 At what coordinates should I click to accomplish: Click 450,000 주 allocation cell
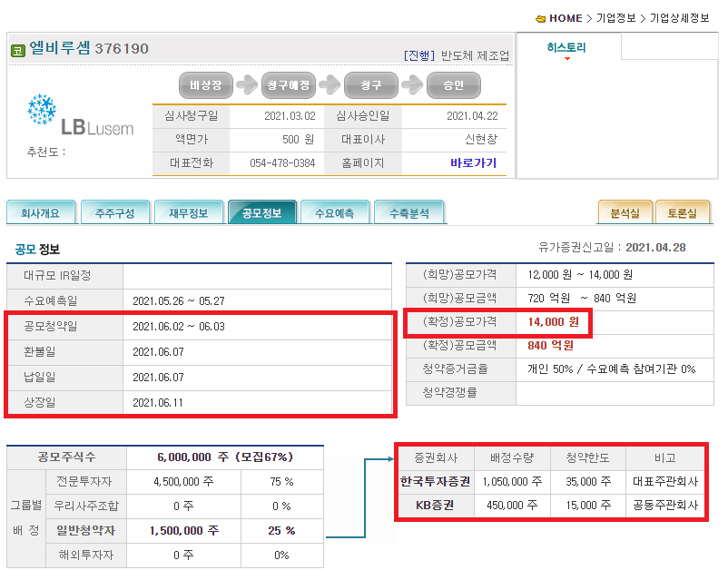click(x=512, y=505)
